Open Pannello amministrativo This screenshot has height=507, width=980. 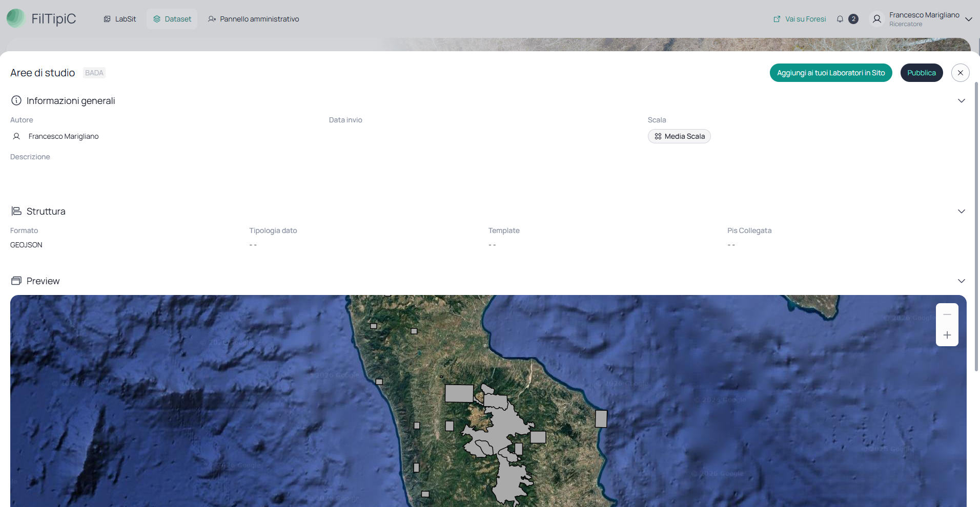(x=254, y=19)
